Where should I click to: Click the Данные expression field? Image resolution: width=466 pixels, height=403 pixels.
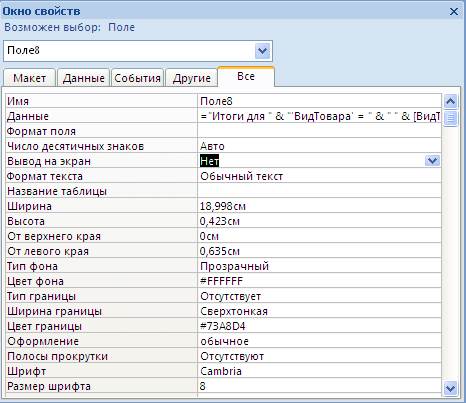pyautogui.click(x=319, y=116)
